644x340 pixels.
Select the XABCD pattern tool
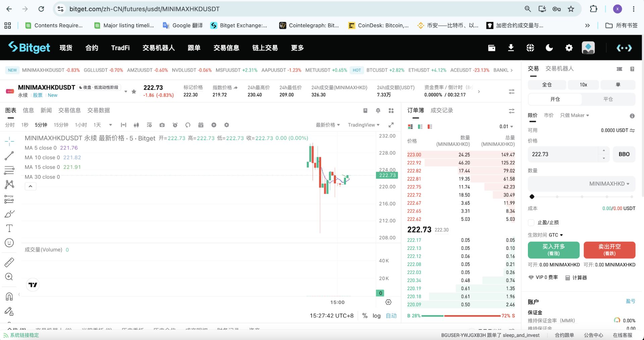[x=9, y=185]
